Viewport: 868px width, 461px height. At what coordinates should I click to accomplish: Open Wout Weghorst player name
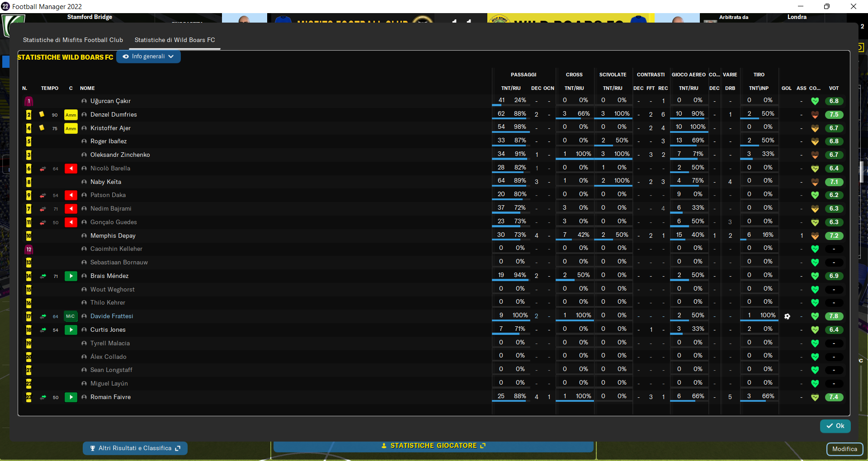(x=113, y=289)
